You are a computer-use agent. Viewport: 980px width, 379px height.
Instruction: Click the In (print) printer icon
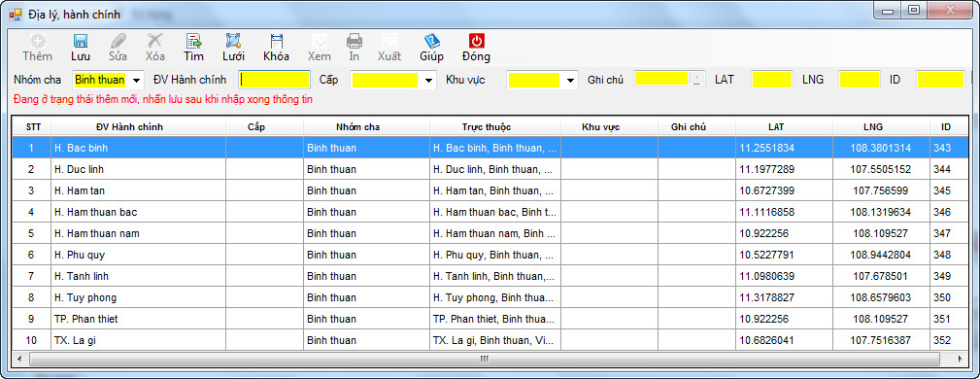pyautogui.click(x=355, y=42)
